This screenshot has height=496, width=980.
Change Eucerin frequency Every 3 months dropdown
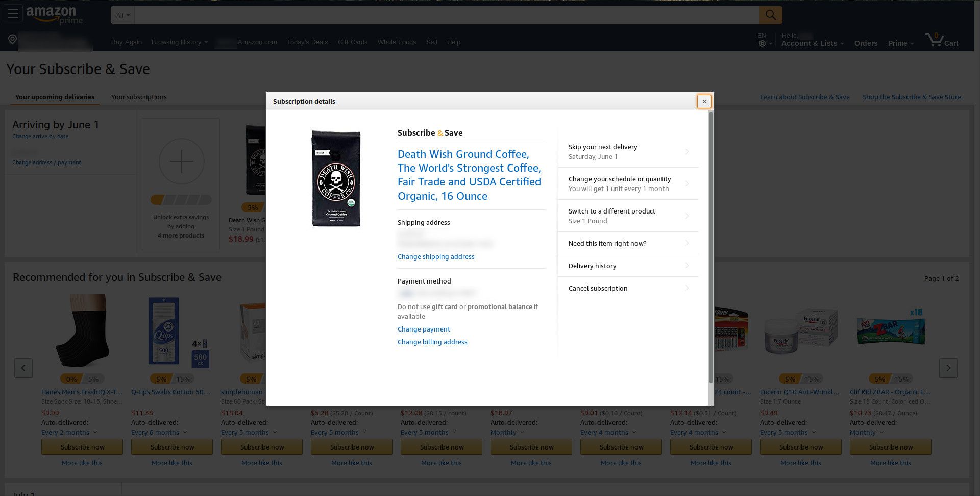point(788,433)
